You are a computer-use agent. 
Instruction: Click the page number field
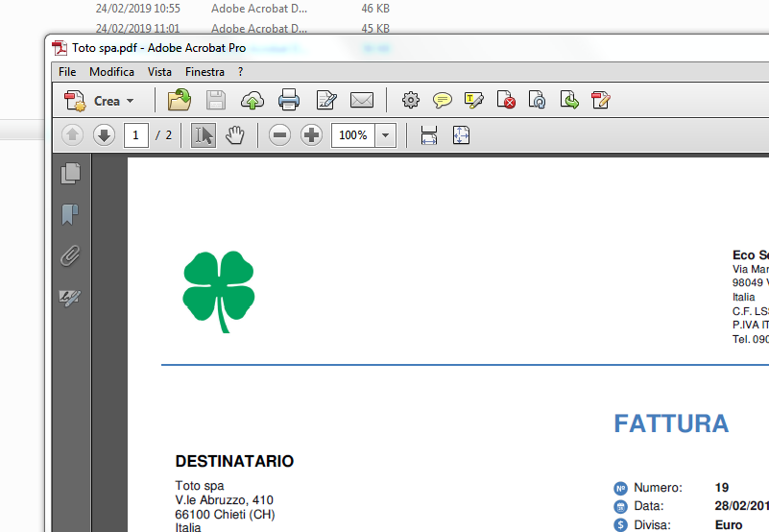click(136, 135)
